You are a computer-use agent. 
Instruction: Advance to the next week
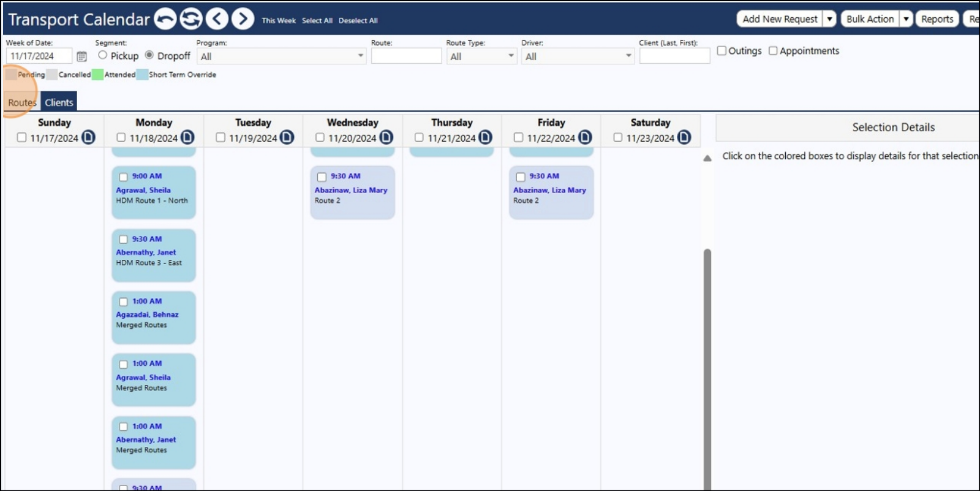(x=243, y=19)
